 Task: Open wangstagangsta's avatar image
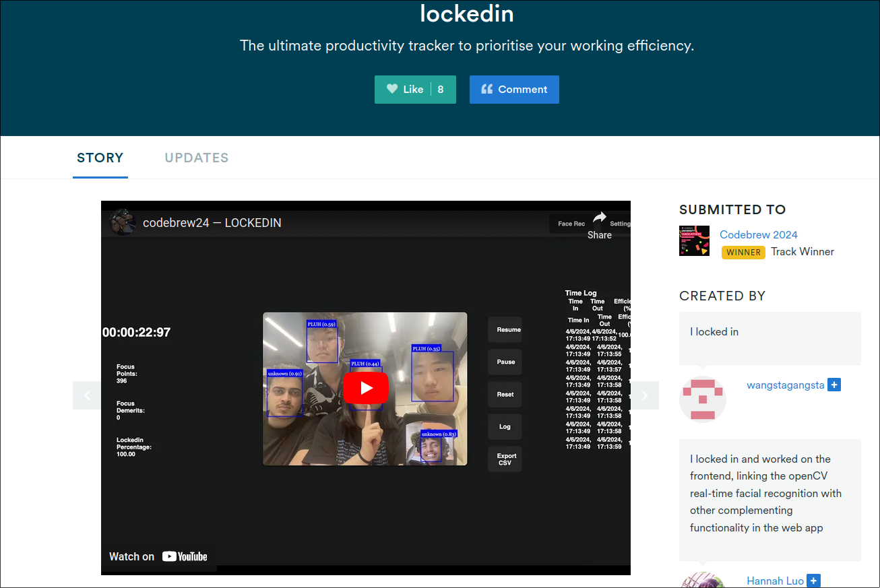pos(702,399)
